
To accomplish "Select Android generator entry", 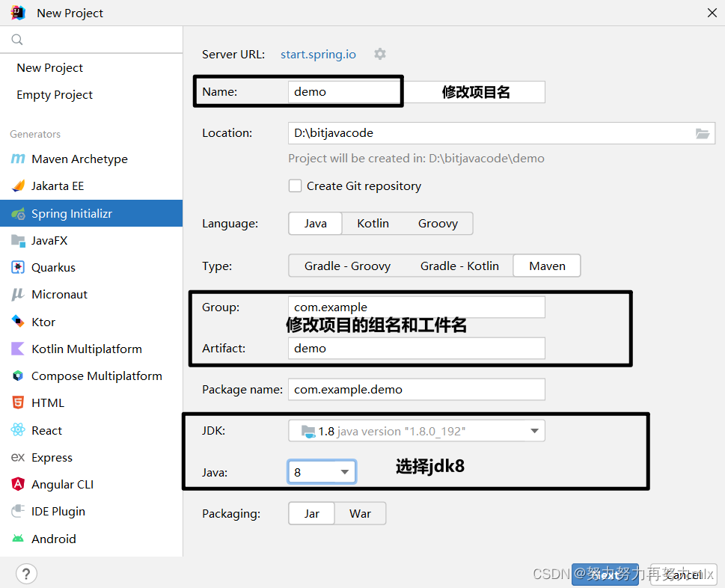I will tap(91, 539).
